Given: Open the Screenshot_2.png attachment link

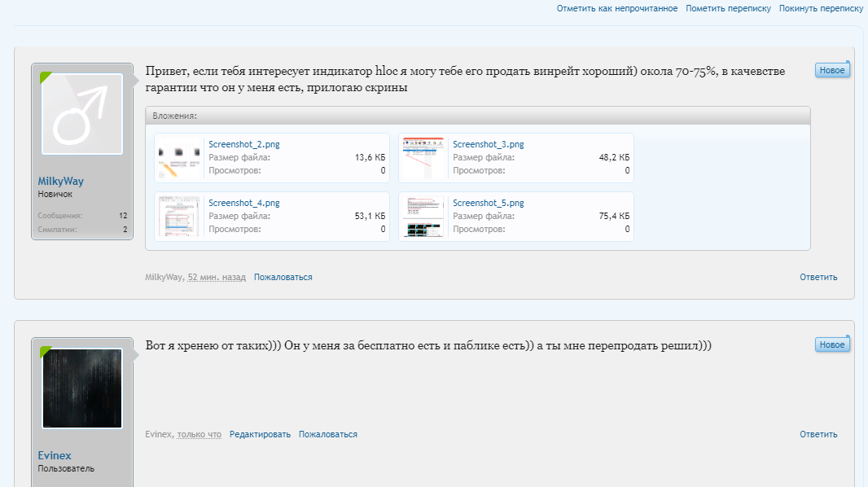Looking at the screenshot, I should [244, 144].
